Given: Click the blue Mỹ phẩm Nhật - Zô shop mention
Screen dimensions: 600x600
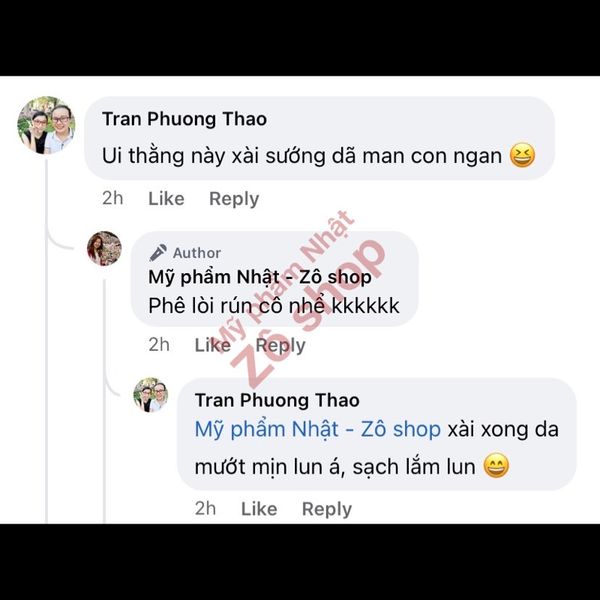Looking at the screenshot, I should [x=318, y=429].
